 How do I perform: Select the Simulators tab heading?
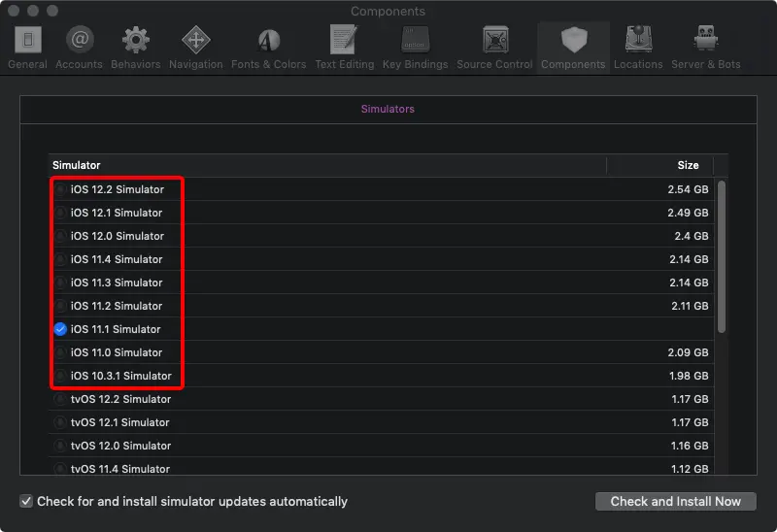tap(388, 109)
